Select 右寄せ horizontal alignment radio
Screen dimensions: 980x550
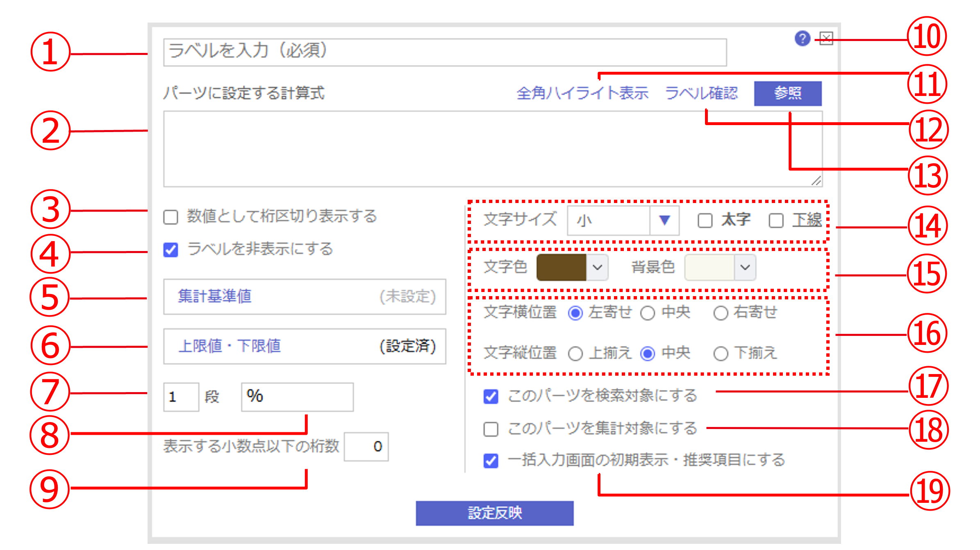point(721,313)
